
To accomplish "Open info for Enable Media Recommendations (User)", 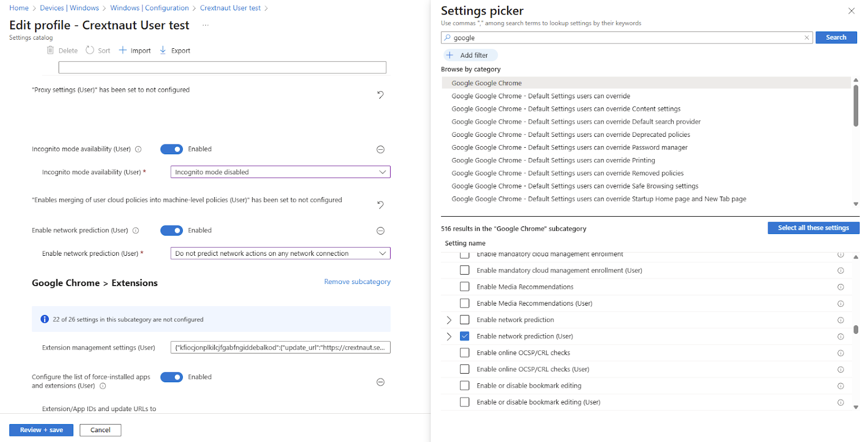I will pos(840,304).
